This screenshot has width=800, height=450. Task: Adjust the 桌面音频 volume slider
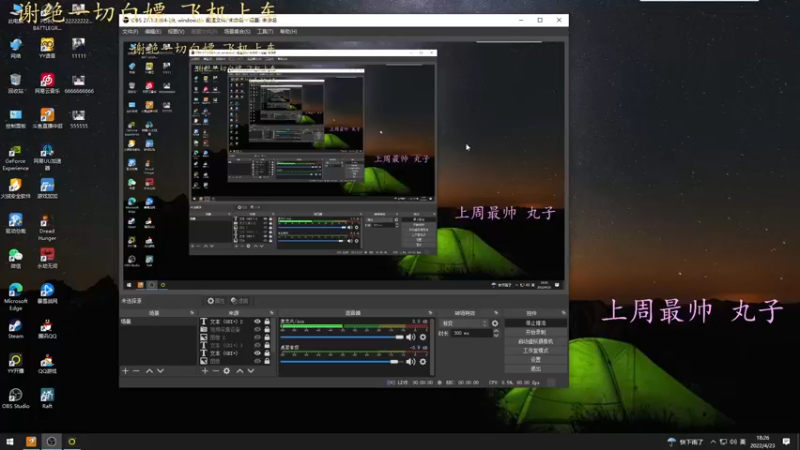coord(340,362)
